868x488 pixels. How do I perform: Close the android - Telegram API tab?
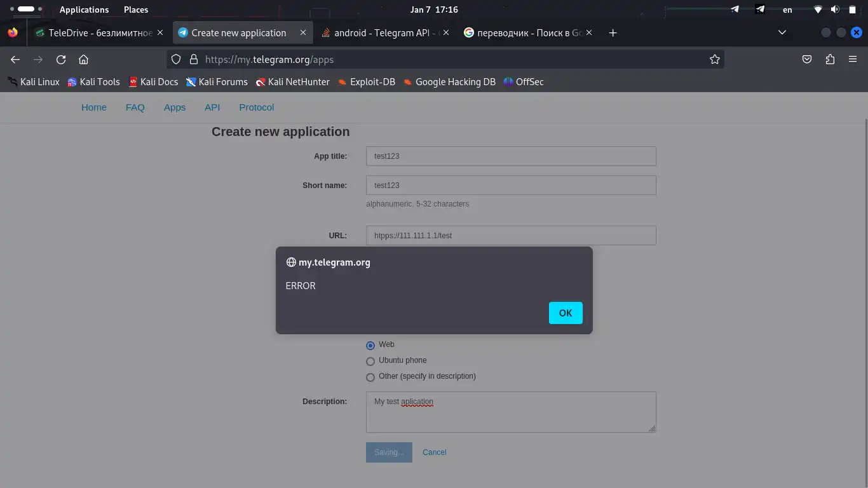445,32
